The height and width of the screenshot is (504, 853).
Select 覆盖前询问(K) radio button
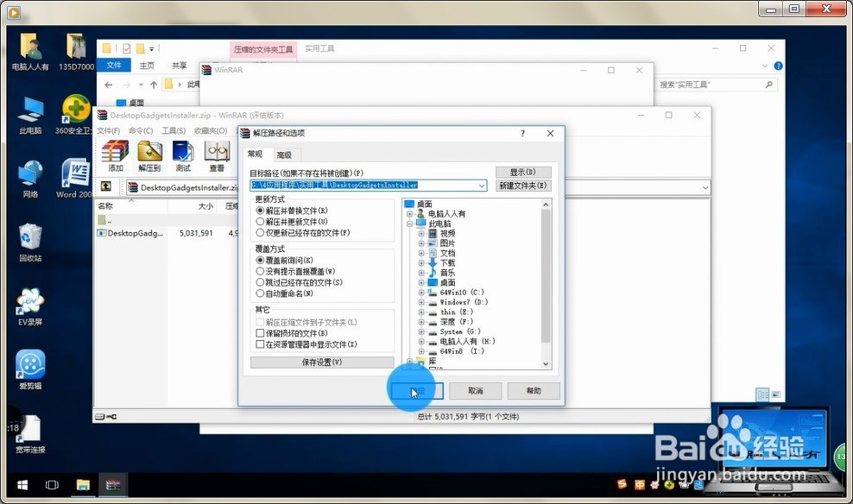(x=260, y=261)
